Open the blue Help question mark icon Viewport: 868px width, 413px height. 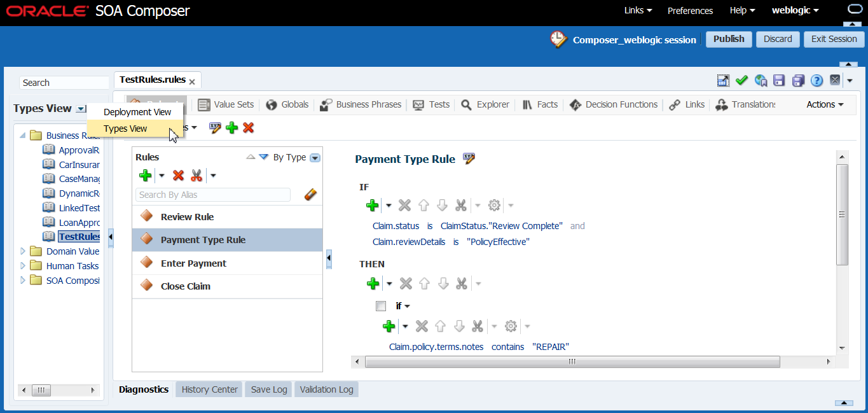pyautogui.click(x=817, y=81)
